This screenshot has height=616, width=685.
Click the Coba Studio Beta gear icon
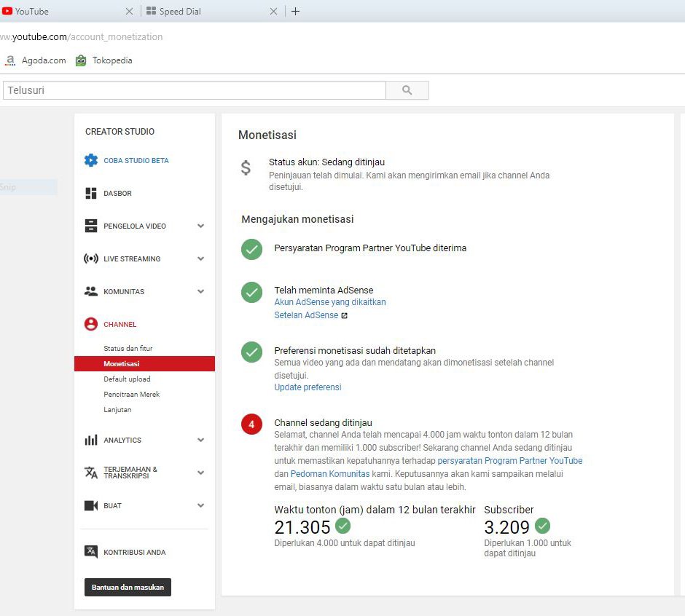pyautogui.click(x=91, y=160)
